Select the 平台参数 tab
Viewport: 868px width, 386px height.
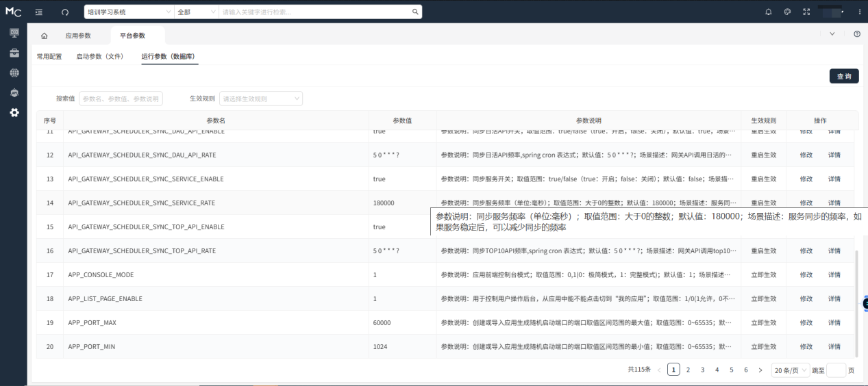[132, 36]
